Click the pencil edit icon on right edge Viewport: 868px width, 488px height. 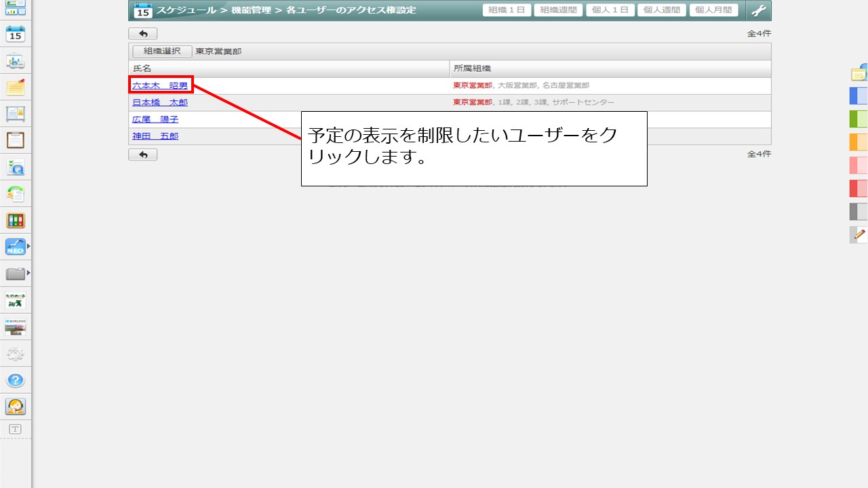click(859, 235)
